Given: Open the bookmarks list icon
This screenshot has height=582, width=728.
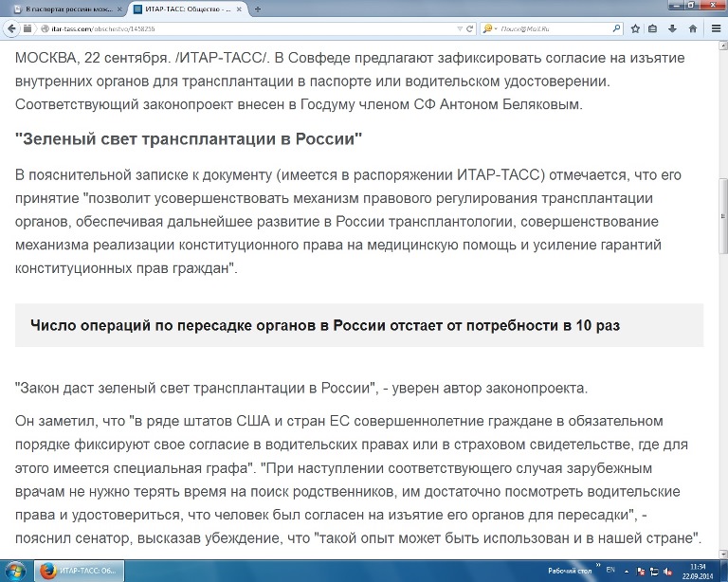Looking at the screenshot, I should point(653,28).
